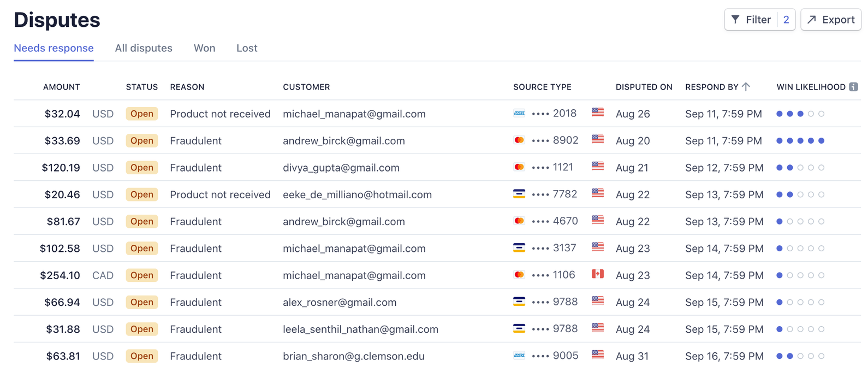Click the Customer column header
Viewport: 868px width, 366px height.
click(x=306, y=87)
